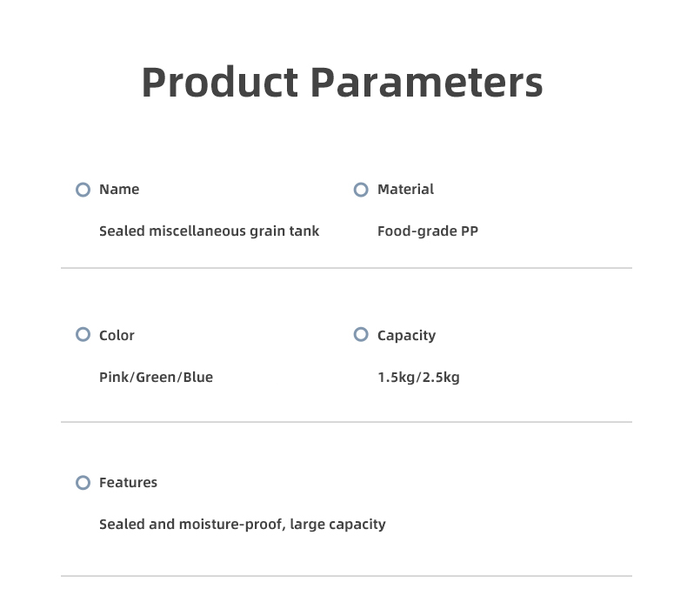Click the 'Pink/Green/Blue' color value
The image size is (687, 616).
pyautogui.click(x=156, y=378)
